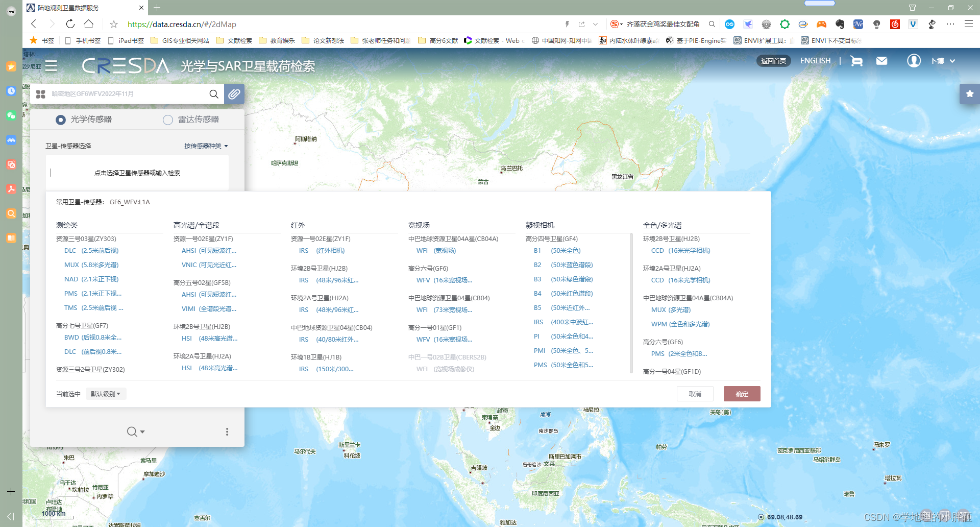Collapse the left sidebar arrow
Viewport: 980px width, 527px height.
[11, 516]
